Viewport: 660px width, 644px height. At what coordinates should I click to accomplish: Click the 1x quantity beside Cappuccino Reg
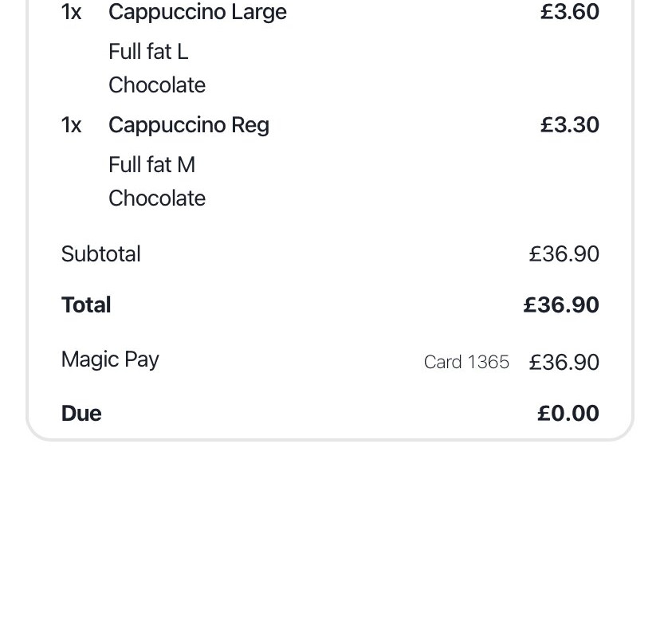click(x=71, y=125)
